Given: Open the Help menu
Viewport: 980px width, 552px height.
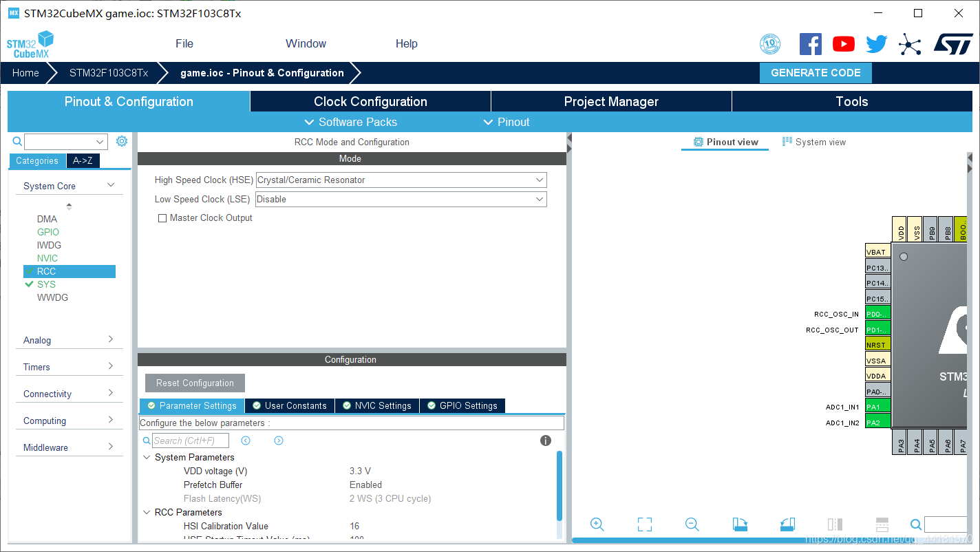Looking at the screenshot, I should click(407, 43).
